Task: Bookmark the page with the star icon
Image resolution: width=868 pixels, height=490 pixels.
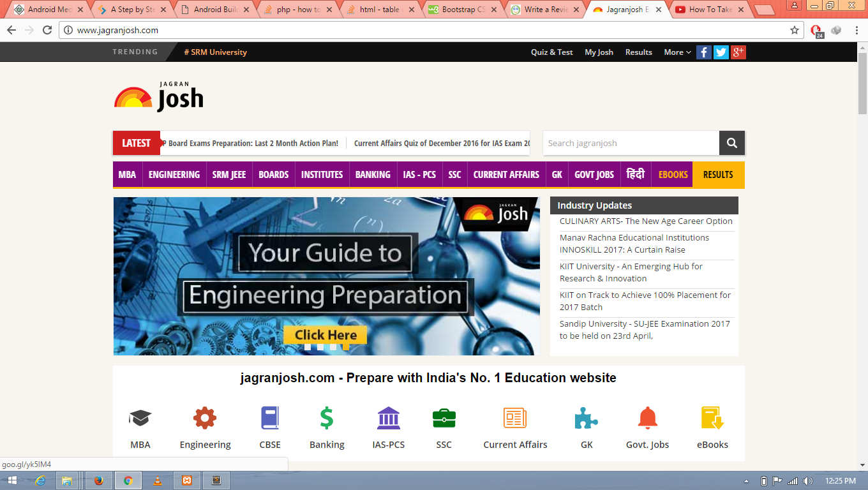Action: [x=795, y=30]
